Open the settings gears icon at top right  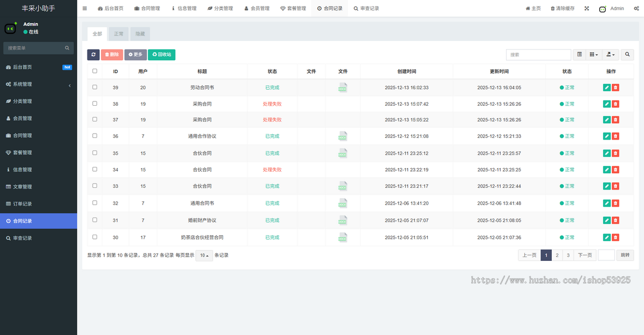tap(636, 9)
